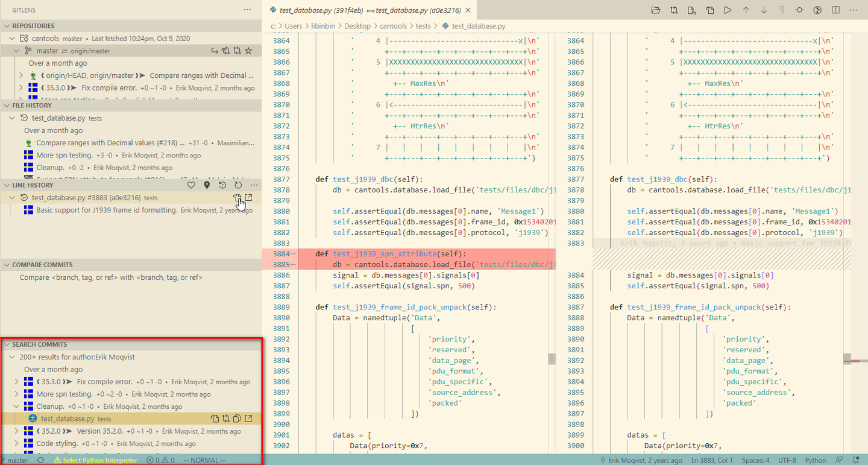Expand the Version 35.2.0 commit in search results
The height and width of the screenshot is (465, 868).
[x=17, y=431]
